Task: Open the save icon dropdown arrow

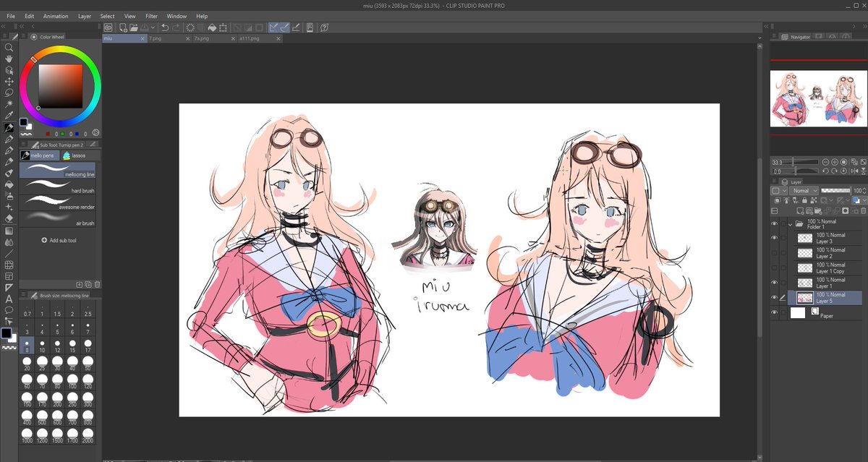Action: [x=152, y=27]
